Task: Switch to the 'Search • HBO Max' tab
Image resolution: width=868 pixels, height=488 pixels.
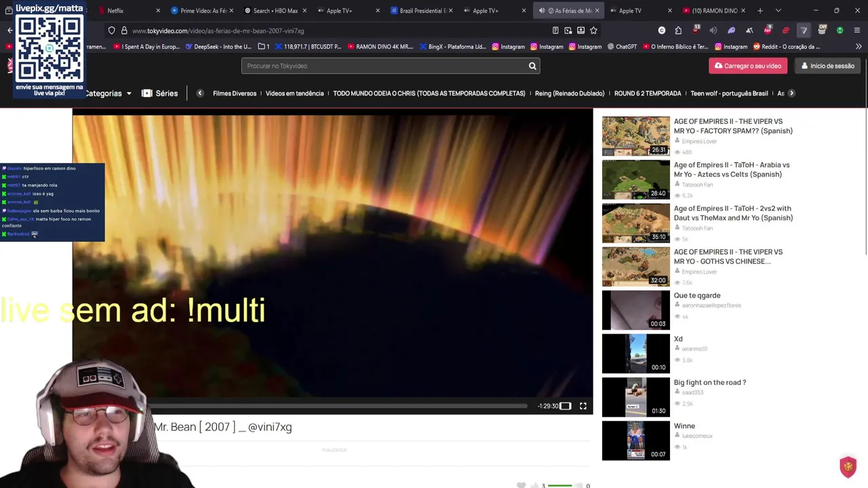Action: 274,11
